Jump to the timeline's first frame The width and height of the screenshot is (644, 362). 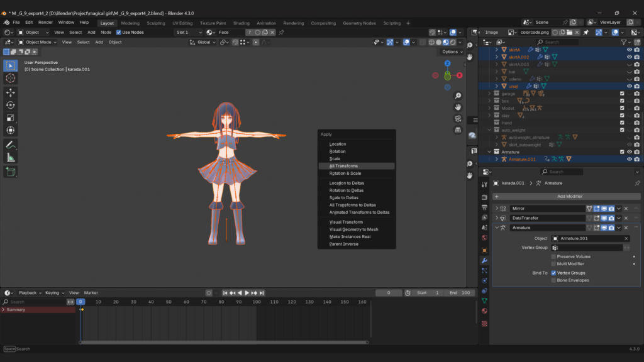[x=225, y=293]
